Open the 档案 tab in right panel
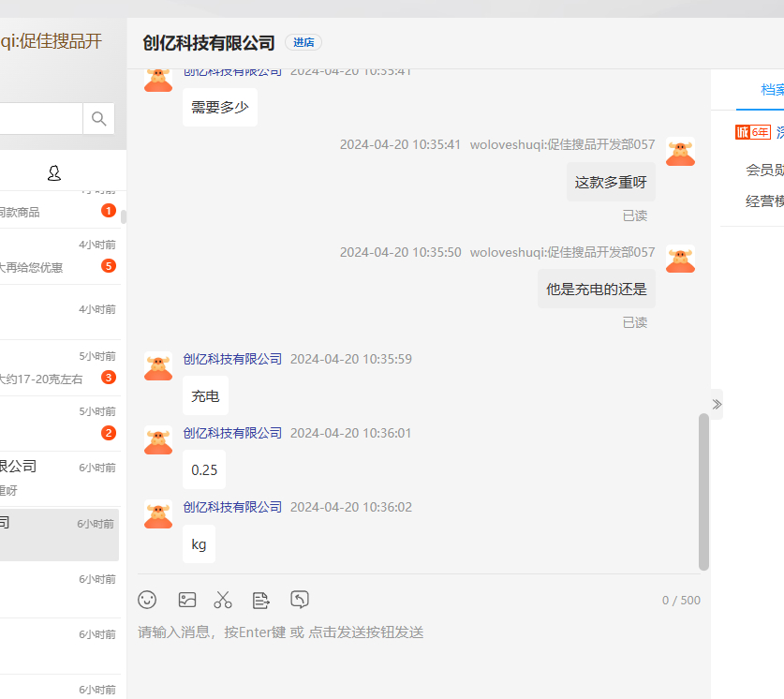 [772, 90]
